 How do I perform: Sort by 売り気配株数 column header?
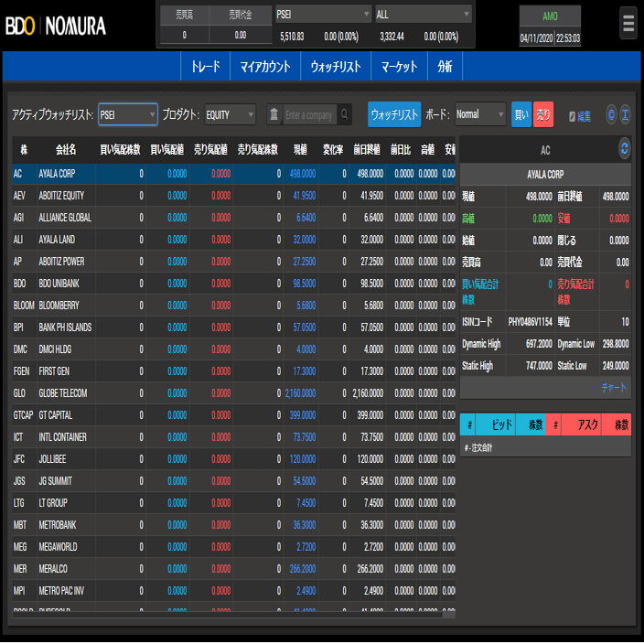click(x=258, y=150)
